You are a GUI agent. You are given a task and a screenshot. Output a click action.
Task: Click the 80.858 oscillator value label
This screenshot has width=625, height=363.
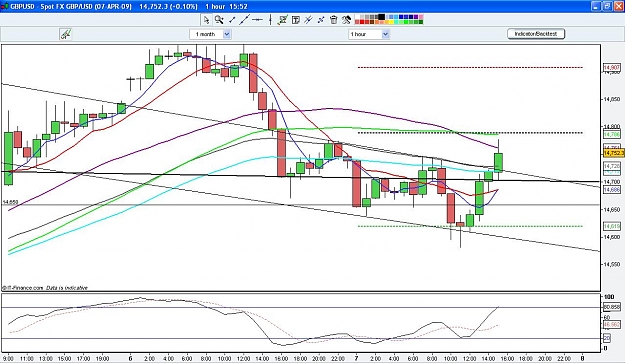click(612, 307)
